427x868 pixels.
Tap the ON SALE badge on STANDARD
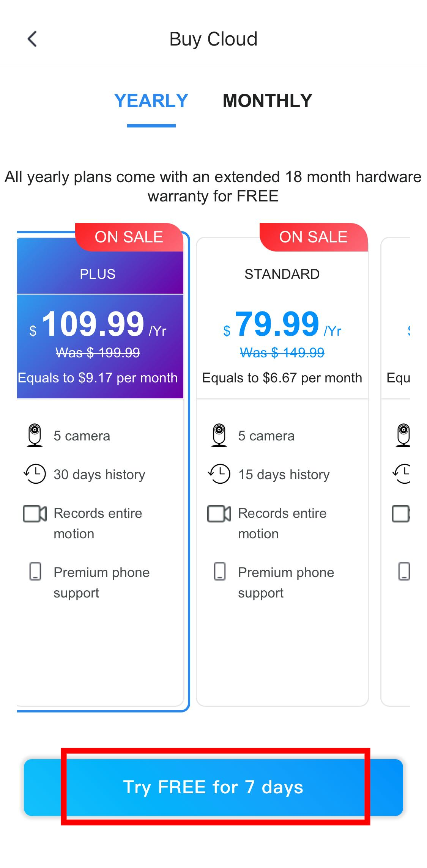[314, 237]
